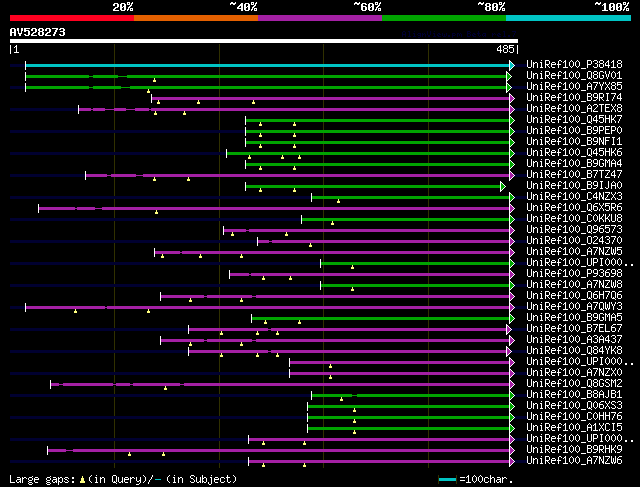This screenshot has height=487, width=640.
Task: Select the UniRef100_B7EL67 label
Action: tap(574, 329)
